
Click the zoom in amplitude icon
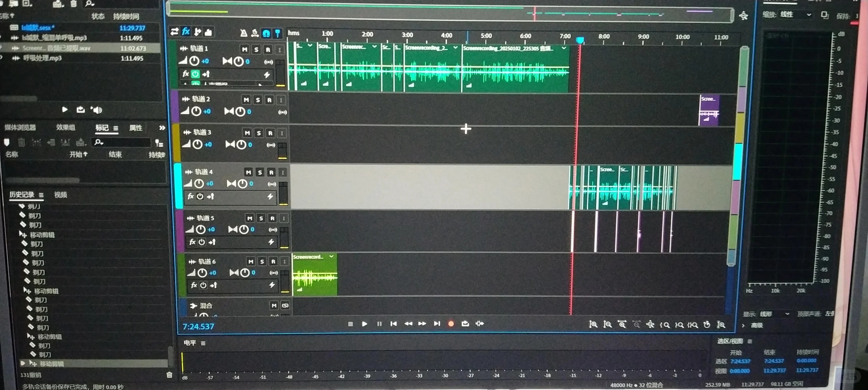[x=593, y=325]
